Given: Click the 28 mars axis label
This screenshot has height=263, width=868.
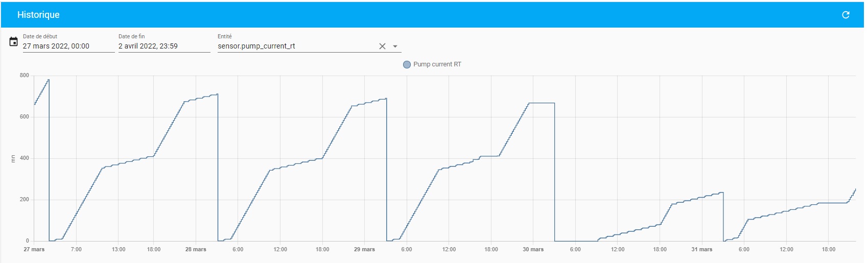Looking at the screenshot, I should [196, 249].
